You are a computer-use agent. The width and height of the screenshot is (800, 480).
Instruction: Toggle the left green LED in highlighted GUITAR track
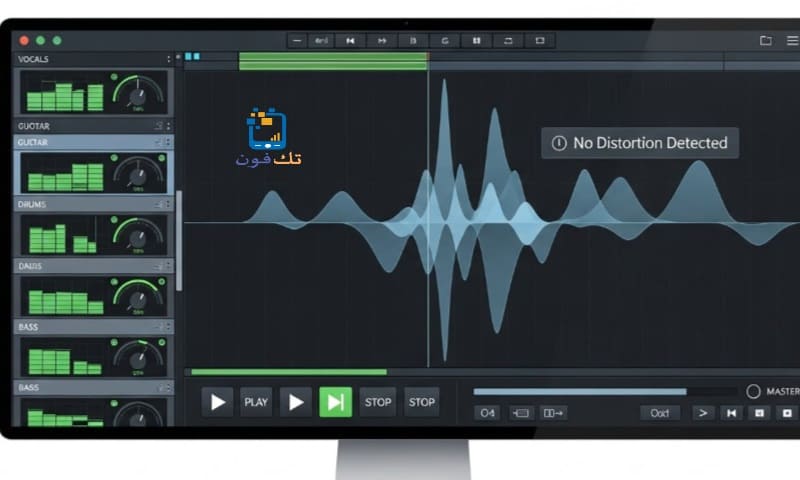pyautogui.click(x=114, y=158)
